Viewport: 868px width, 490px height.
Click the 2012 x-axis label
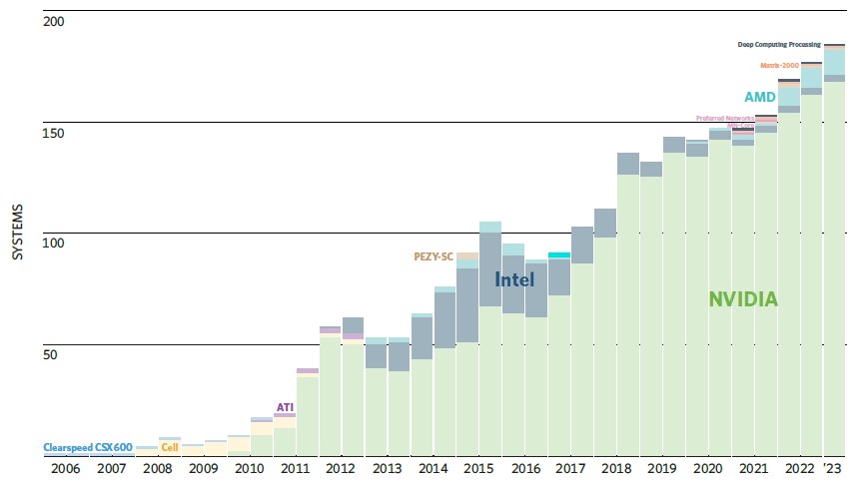click(x=340, y=468)
